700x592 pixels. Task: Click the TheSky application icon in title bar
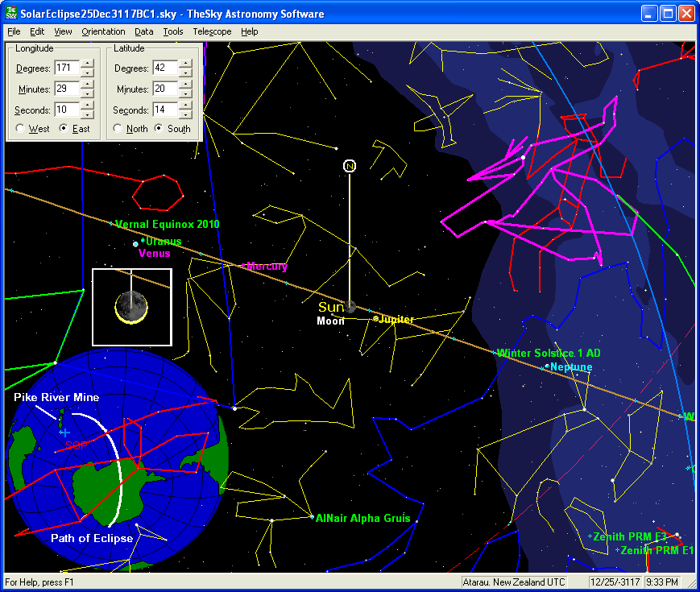pos(10,14)
